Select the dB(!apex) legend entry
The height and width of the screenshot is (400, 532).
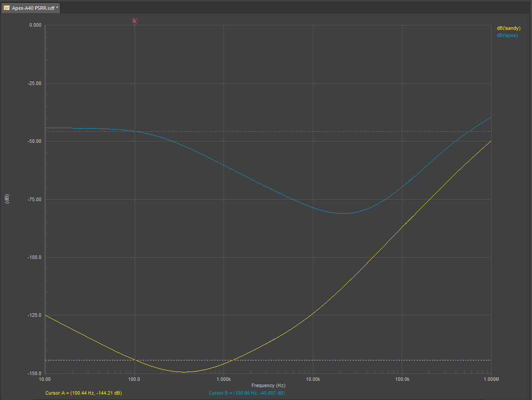point(507,35)
